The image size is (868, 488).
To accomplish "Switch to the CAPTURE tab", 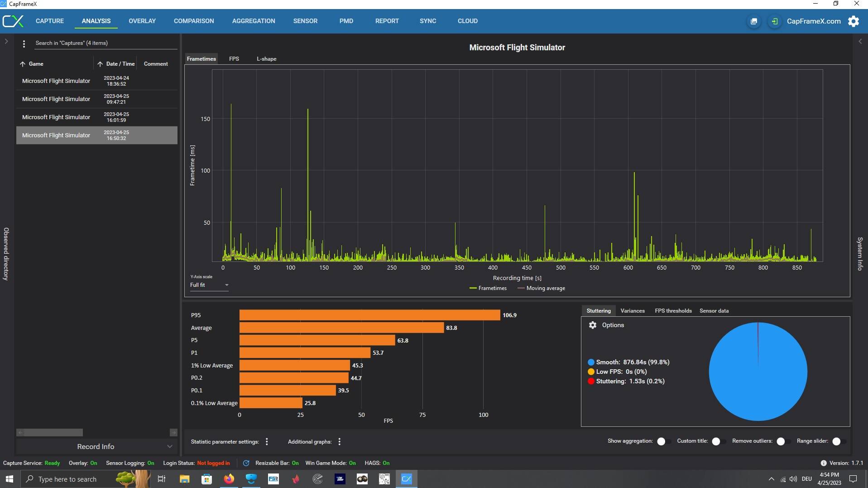I will click(x=50, y=21).
